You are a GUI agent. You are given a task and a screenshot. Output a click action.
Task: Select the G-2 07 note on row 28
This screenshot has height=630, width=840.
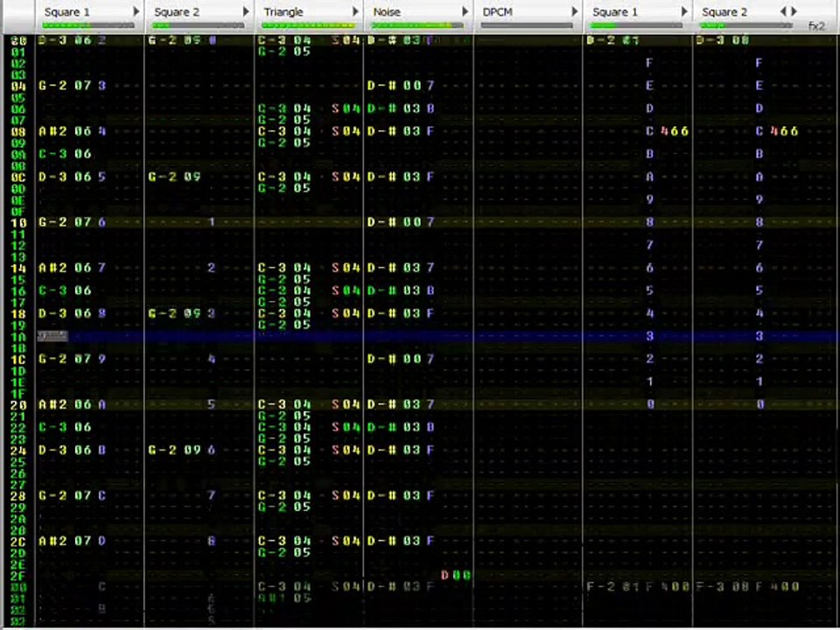(65, 495)
